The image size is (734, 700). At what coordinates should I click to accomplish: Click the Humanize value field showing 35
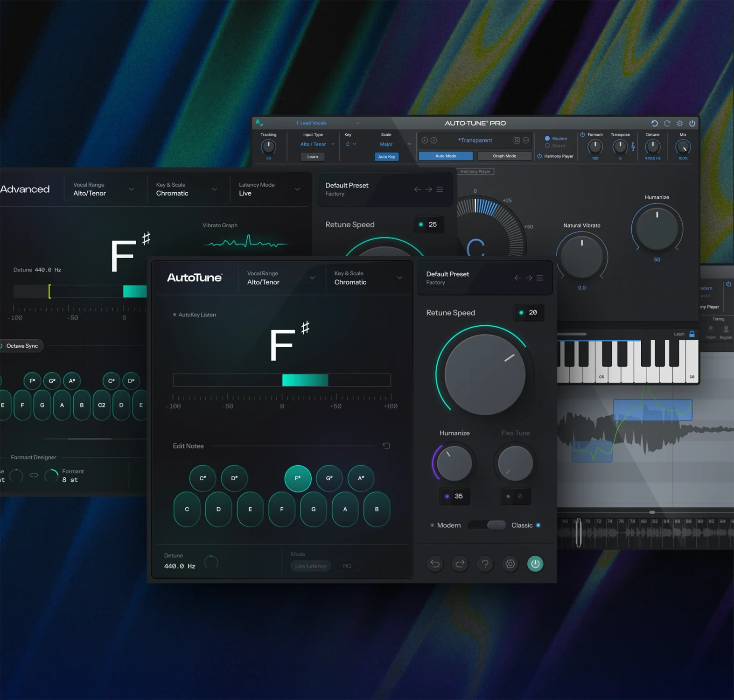tap(454, 496)
